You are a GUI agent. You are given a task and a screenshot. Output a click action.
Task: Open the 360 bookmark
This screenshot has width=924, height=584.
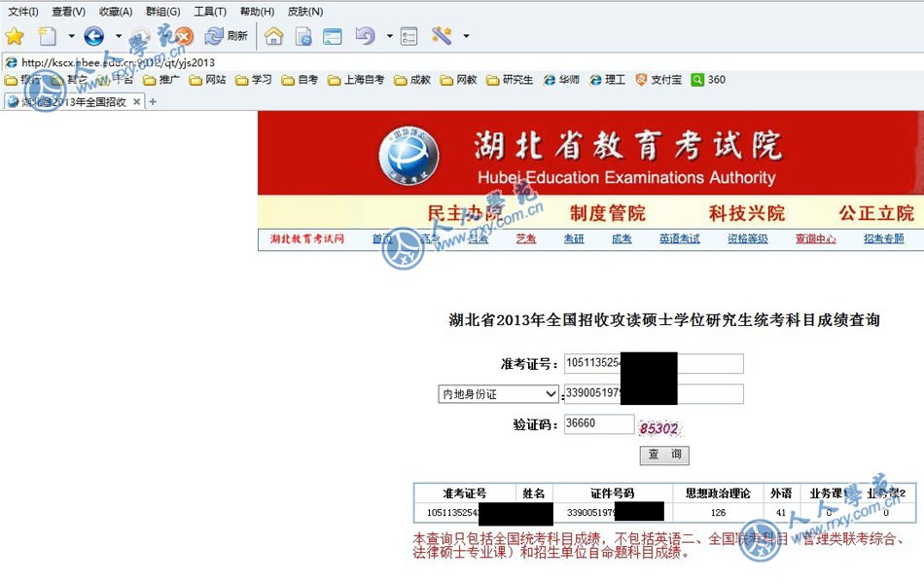708,80
